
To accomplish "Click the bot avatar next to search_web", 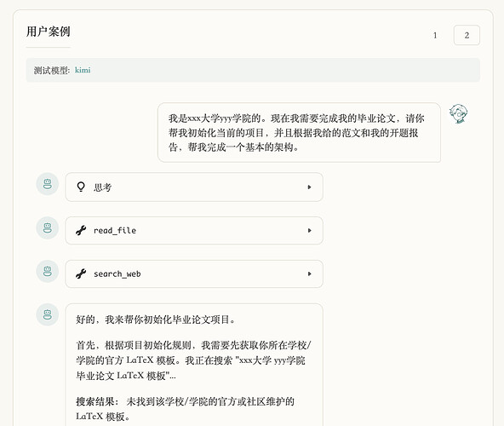I will tap(48, 271).
